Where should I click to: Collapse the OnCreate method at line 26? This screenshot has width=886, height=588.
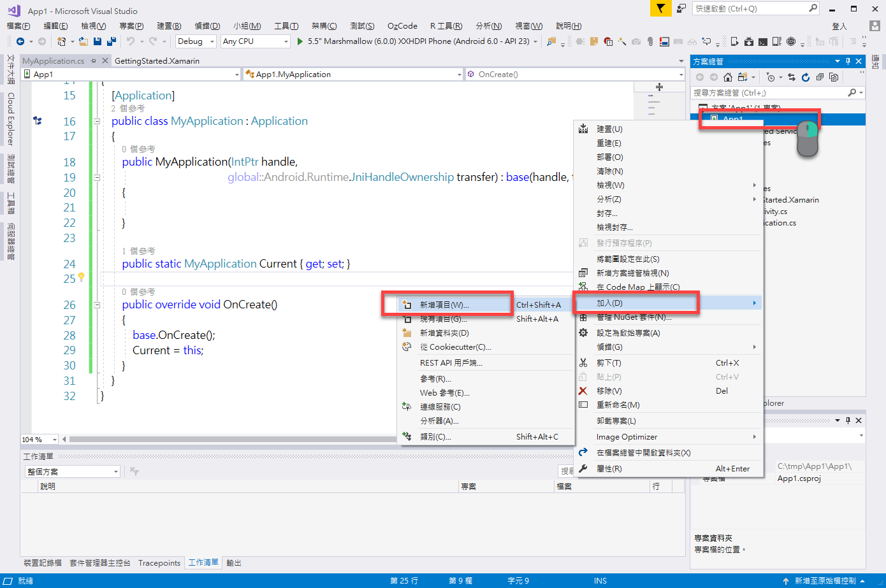click(x=97, y=305)
